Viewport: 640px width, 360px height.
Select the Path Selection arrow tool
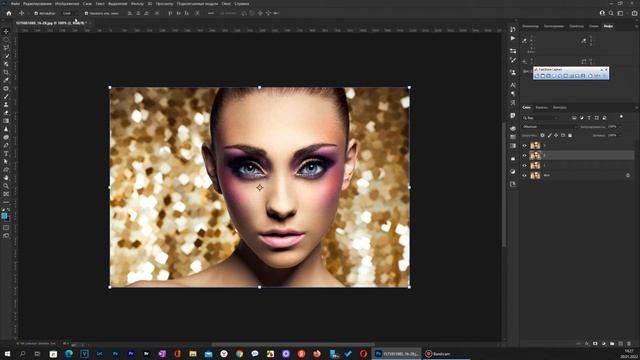coord(6,162)
